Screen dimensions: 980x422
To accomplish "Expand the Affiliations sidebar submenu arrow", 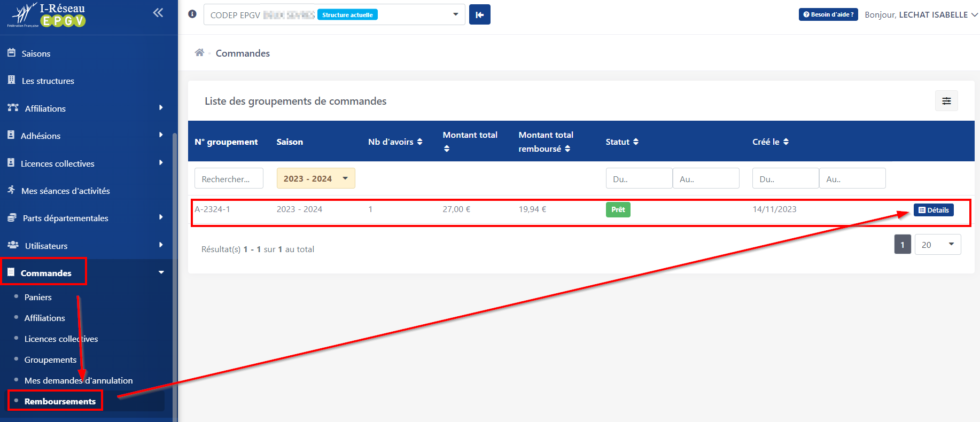I will 161,108.
